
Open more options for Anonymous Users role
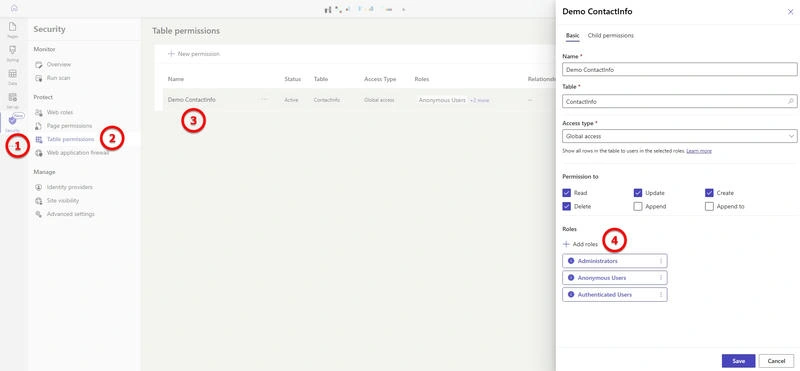point(661,278)
